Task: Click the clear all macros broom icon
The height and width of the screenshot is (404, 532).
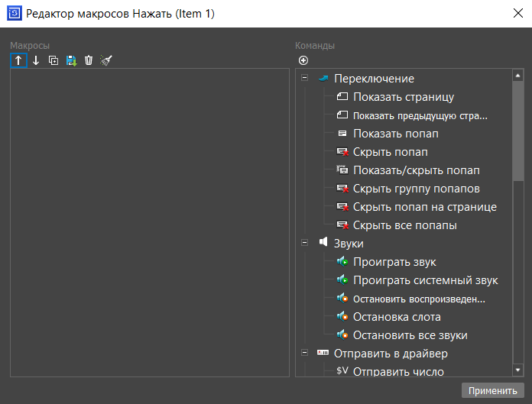Action: coord(106,60)
